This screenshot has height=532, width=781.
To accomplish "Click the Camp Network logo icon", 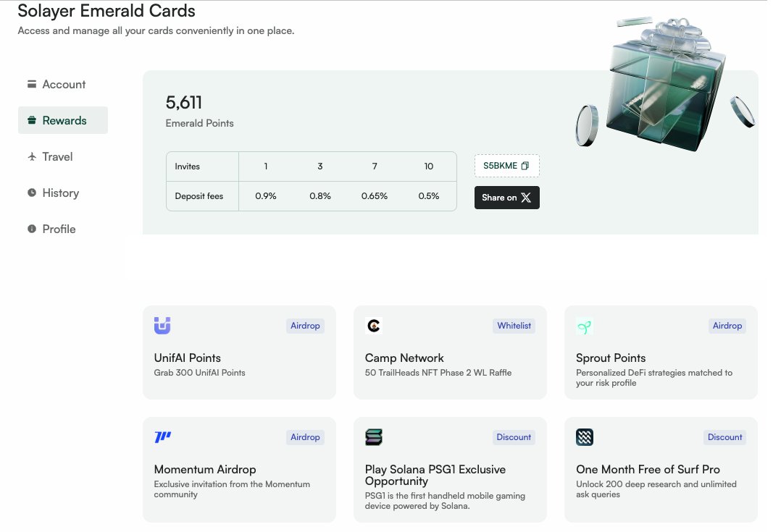I will click(x=372, y=326).
